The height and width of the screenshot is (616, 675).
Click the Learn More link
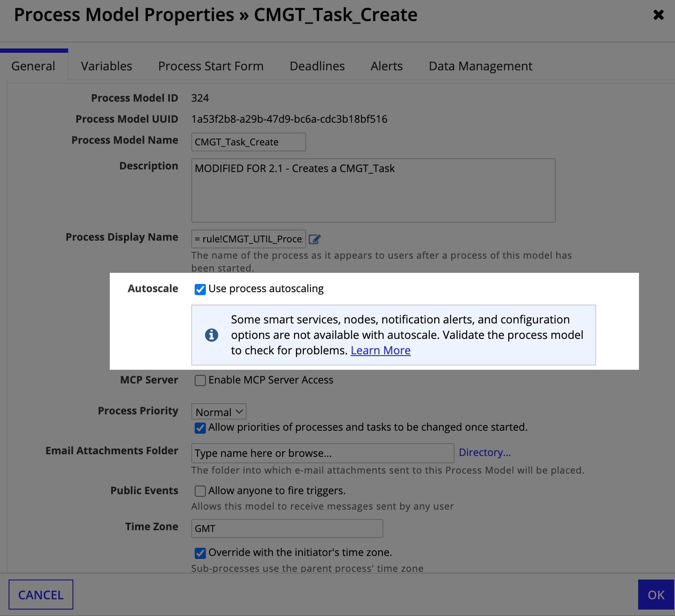pyautogui.click(x=380, y=350)
